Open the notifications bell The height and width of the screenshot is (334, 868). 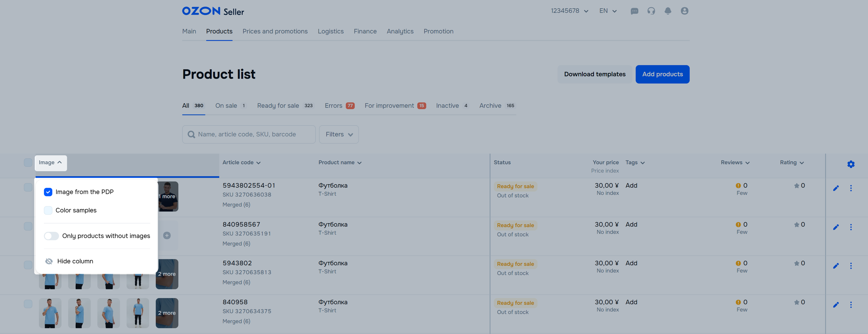point(668,11)
